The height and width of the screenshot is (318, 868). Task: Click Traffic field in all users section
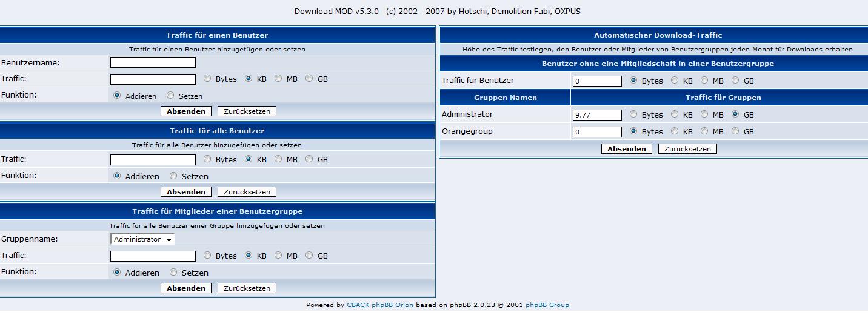153,160
